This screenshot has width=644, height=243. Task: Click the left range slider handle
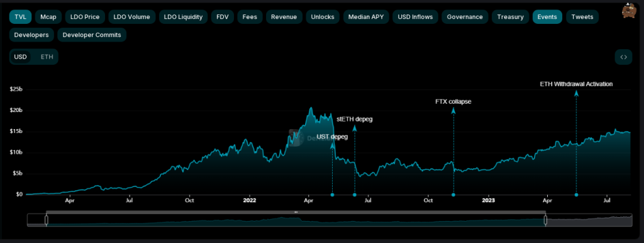(47, 220)
